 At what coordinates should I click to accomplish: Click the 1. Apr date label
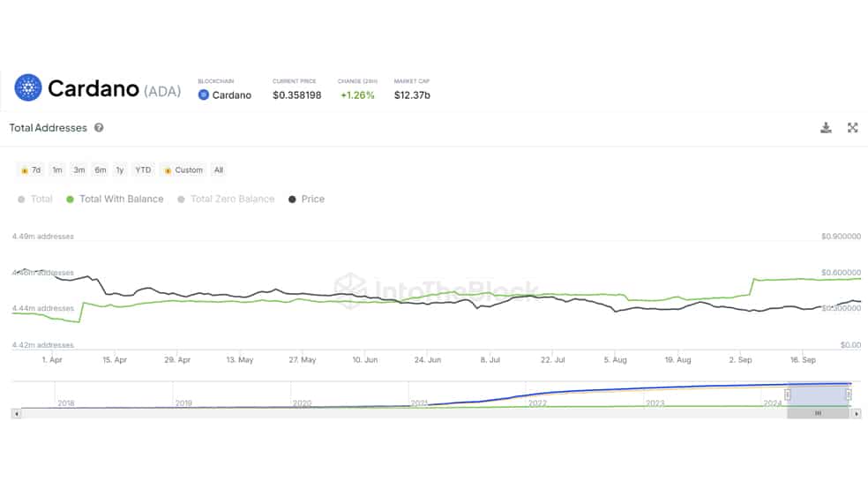52,360
